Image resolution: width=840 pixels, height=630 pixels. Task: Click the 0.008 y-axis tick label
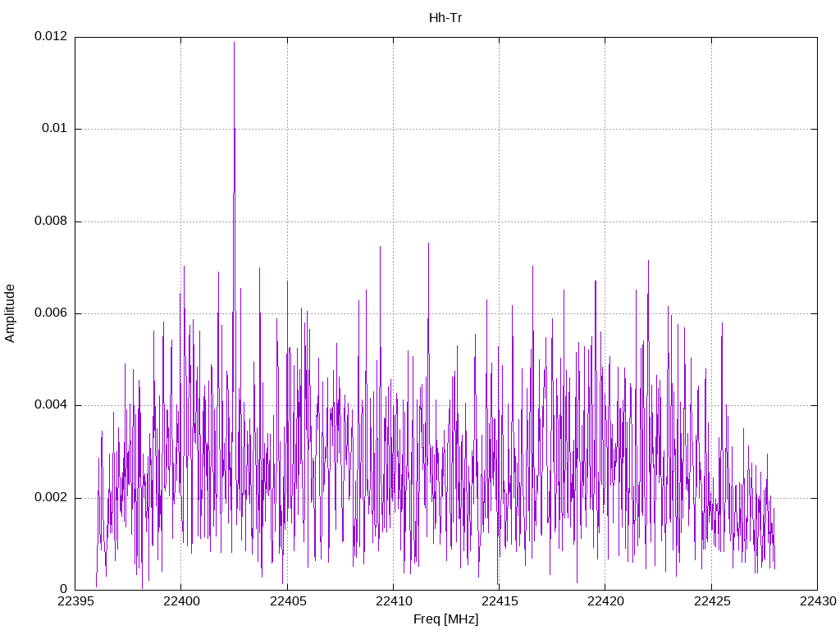tap(52, 221)
